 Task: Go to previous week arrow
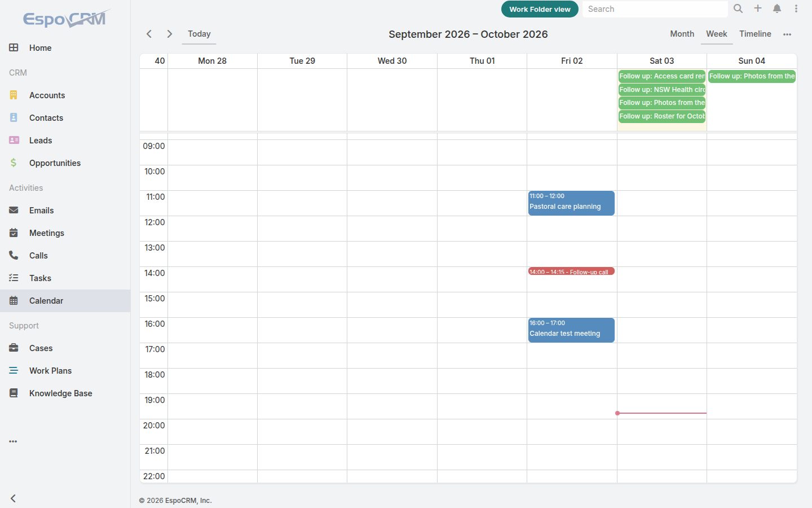pos(149,34)
